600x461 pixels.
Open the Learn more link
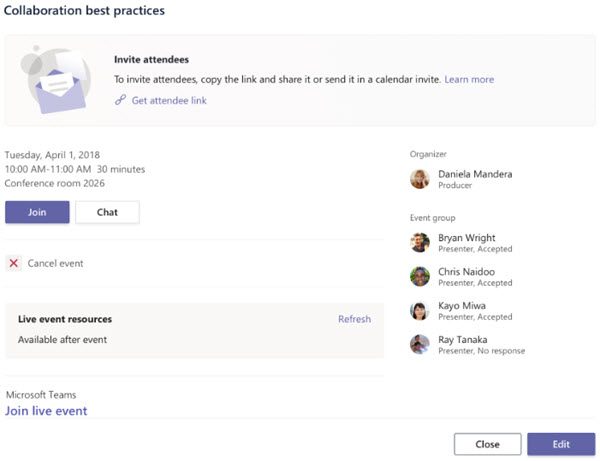click(469, 79)
